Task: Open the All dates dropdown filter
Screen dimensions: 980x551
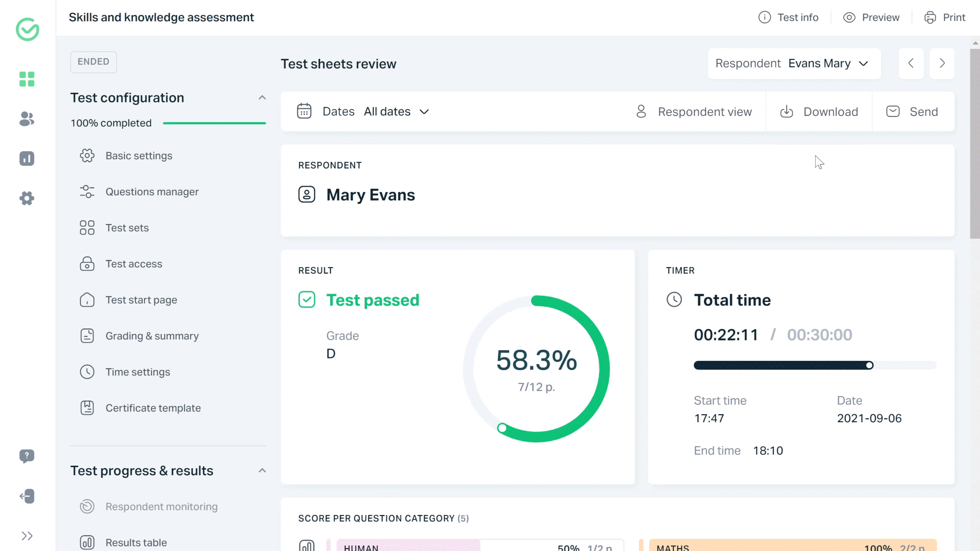Action: (396, 112)
